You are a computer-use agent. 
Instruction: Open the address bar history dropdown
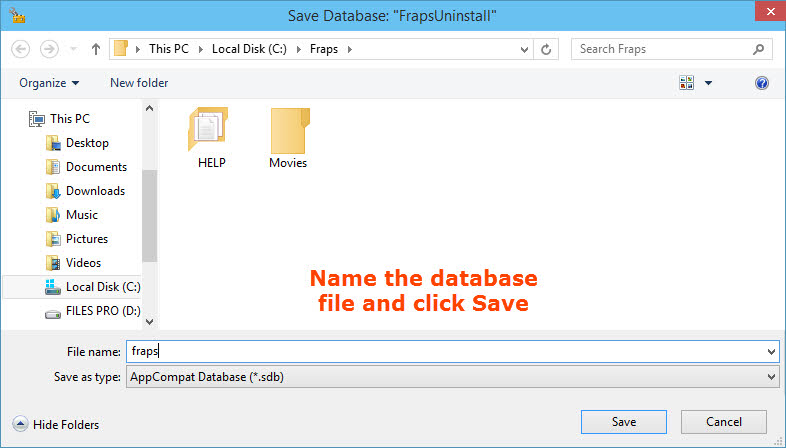[x=524, y=49]
